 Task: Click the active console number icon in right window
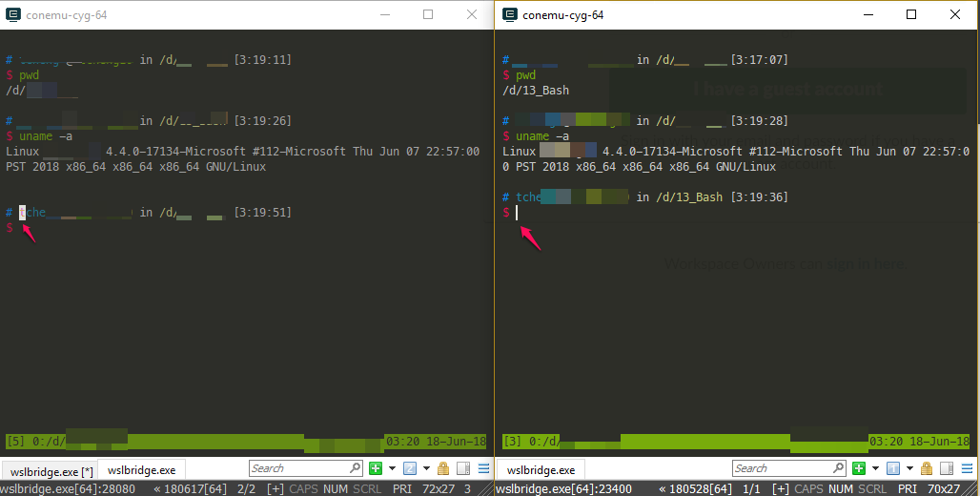point(893,468)
